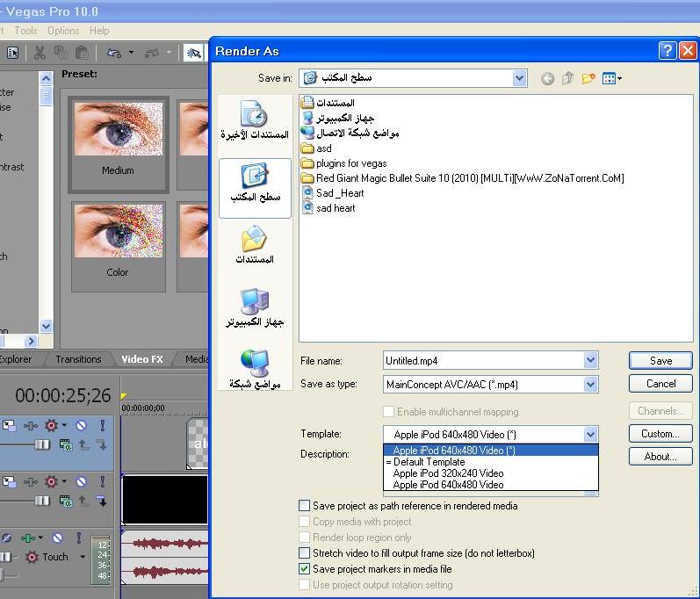Click the Redo icon in Vegas toolbar

pos(152,53)
